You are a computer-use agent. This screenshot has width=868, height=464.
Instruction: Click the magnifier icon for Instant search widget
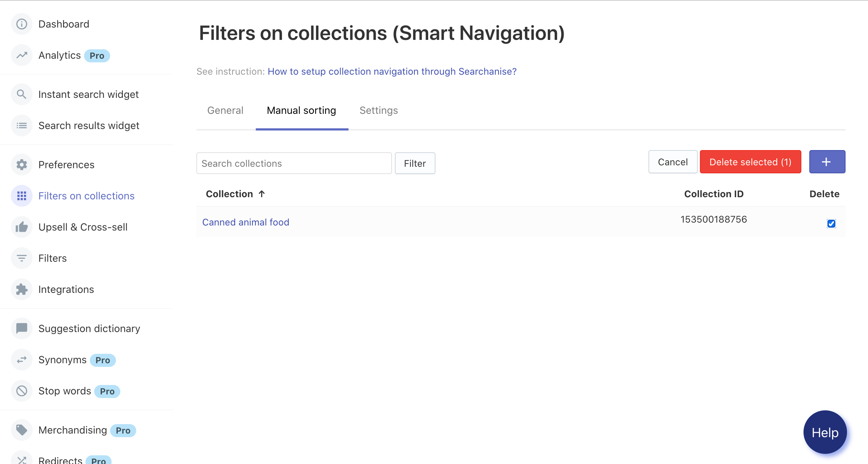click(x=22, y=94)
